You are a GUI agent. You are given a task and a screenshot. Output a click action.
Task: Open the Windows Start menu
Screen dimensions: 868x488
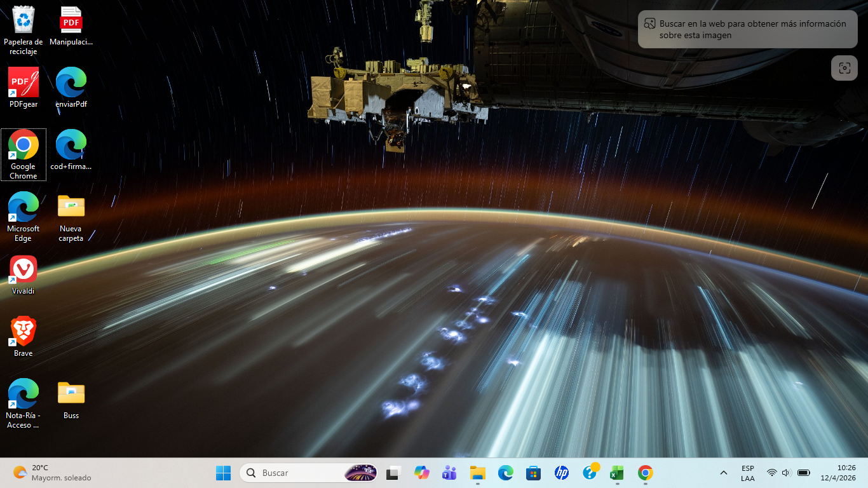pos(224,473)
